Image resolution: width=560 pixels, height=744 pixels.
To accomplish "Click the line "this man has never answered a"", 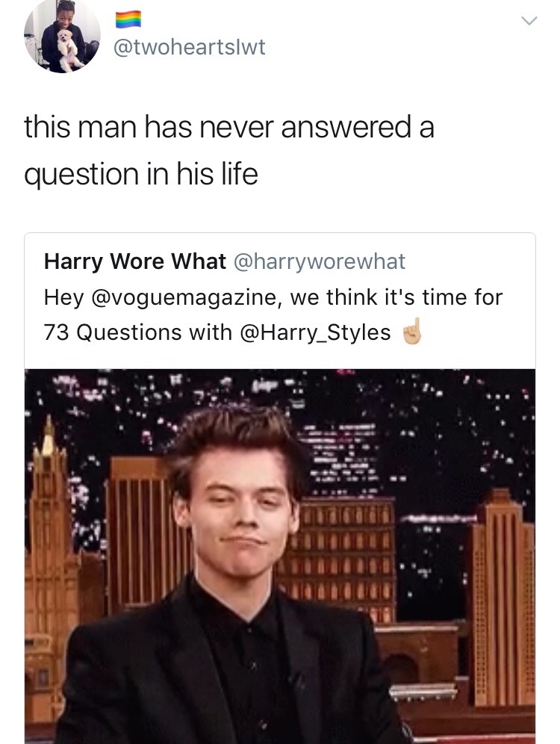I will tap(229, 127).
